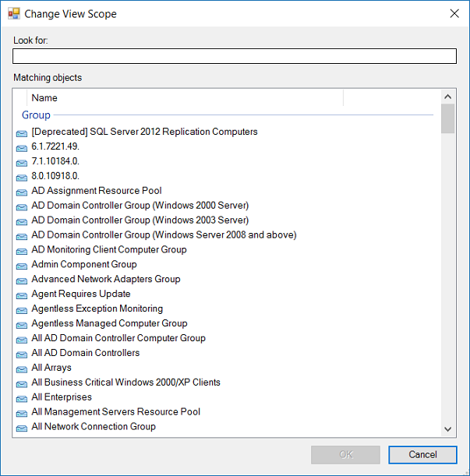Click icon beside AD Domain Controller Group Windows 2000
This screenshot has height=476, width=470.
pyautogui.click(x=22, y=207)
